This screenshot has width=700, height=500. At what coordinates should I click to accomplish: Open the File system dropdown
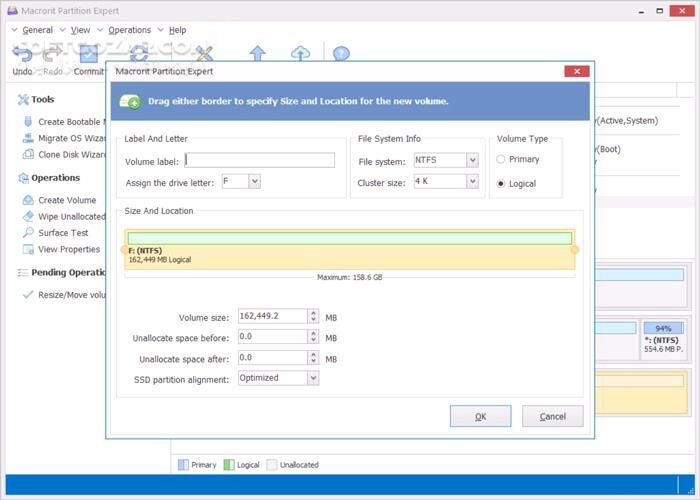pos(472,160)
